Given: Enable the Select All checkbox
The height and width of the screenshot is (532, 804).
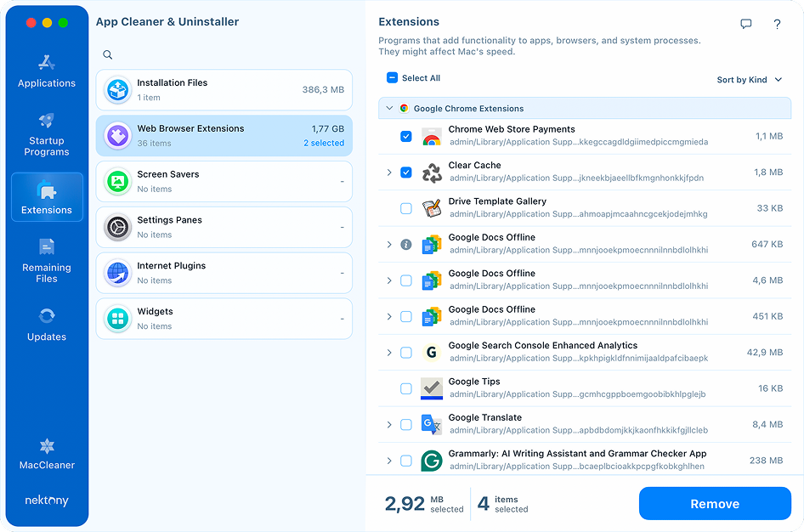Looking at the screenshot, I should coord(392,77).
